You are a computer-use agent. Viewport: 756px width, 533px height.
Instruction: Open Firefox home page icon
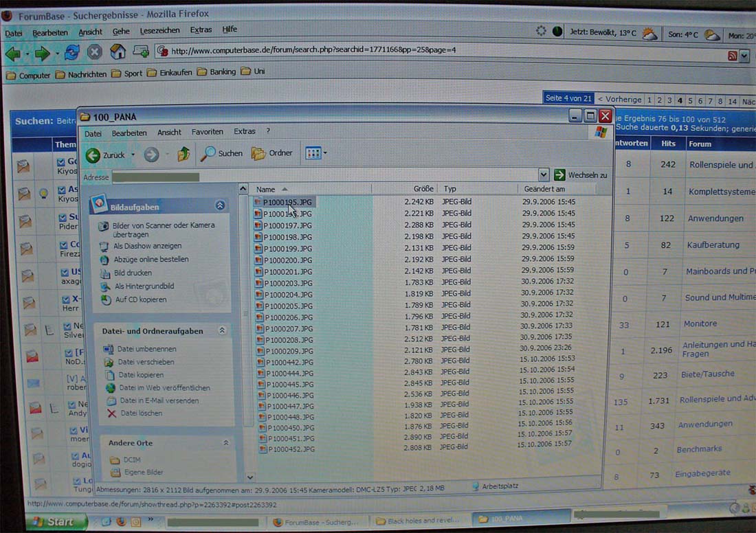point(118,51)
